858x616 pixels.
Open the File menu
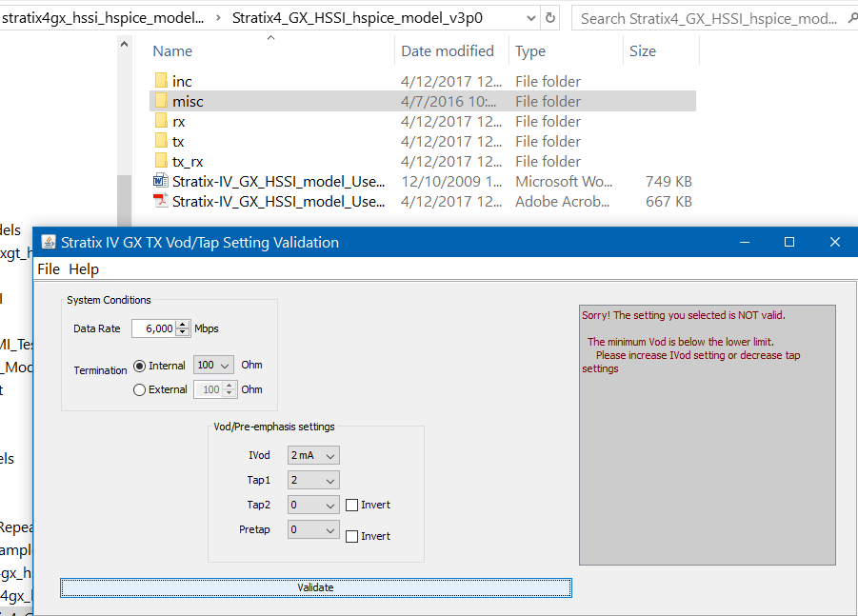click(x=48, y=269)
